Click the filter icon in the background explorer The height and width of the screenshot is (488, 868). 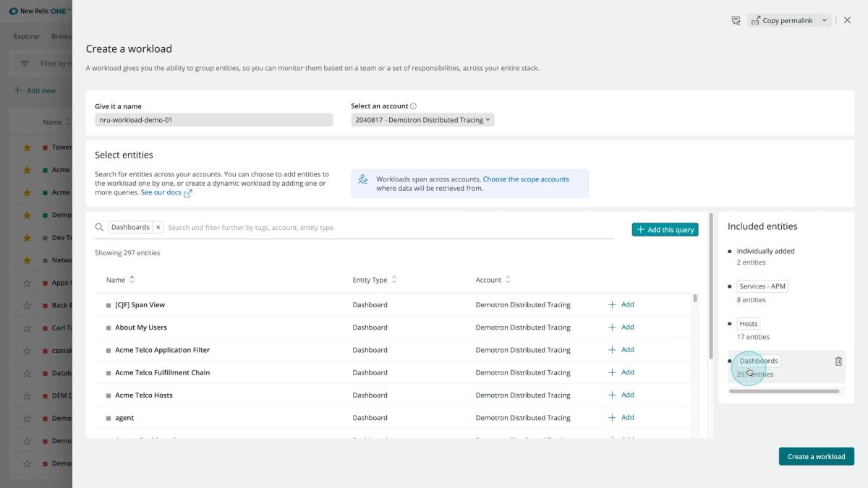[x=25, y=64]
